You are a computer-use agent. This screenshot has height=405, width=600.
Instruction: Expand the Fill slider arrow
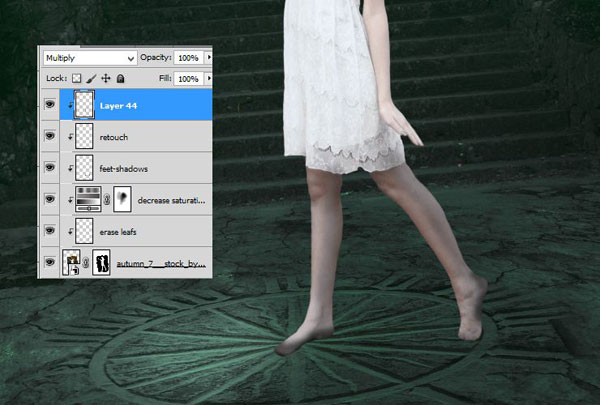pyautogui.click(x=209, y=78)
